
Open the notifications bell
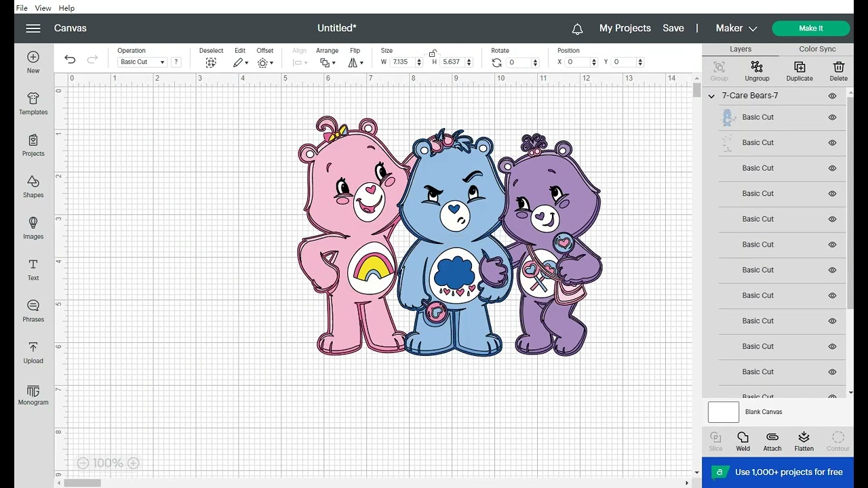tap(577, 28)
